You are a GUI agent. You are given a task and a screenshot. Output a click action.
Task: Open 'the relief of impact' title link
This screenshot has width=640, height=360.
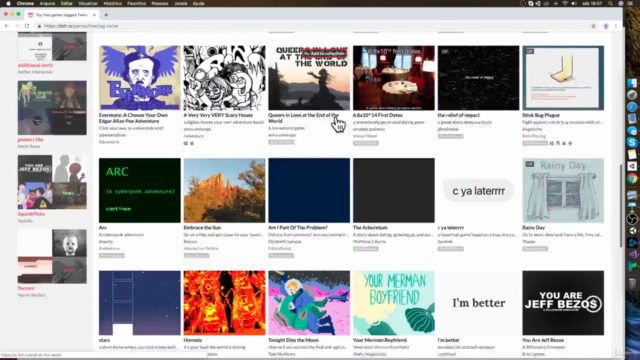(458, 115)
